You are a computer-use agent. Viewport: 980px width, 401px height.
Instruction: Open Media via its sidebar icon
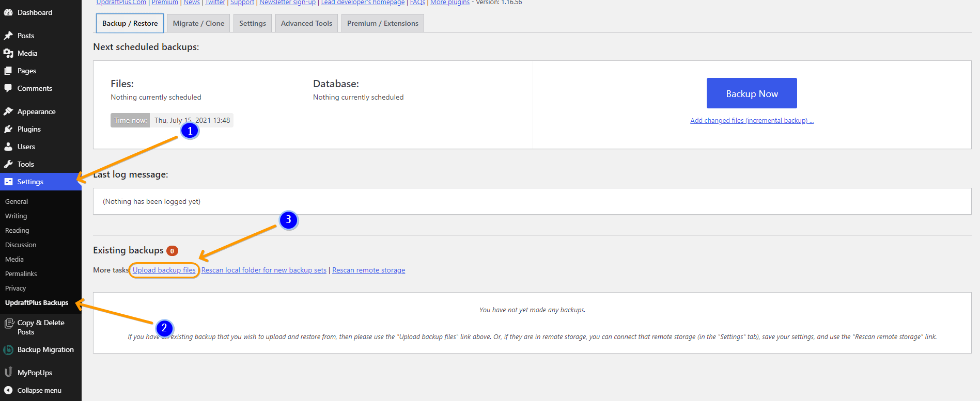pyautogui.click(x=8, y=53)
